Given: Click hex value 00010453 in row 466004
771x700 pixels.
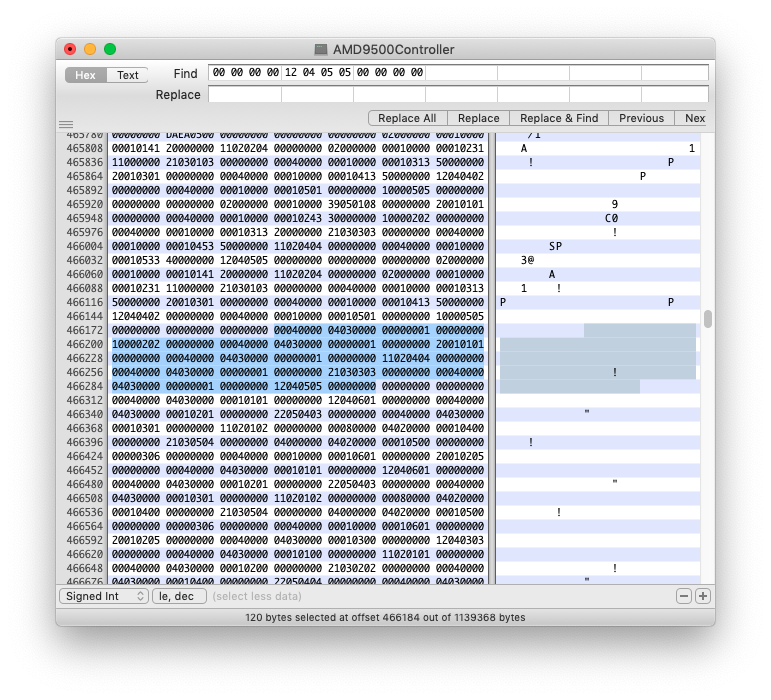Looking at the screenshot, I should [x=190, y=246].
